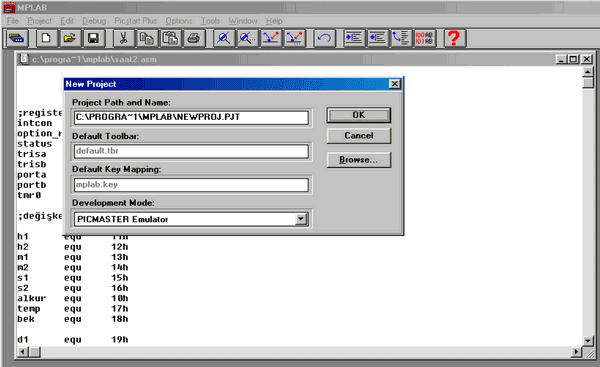The width and height of the screenshot is (600, 367).
Task: Click editor vertical scrollbar up arrow
Action: (588, 72)
